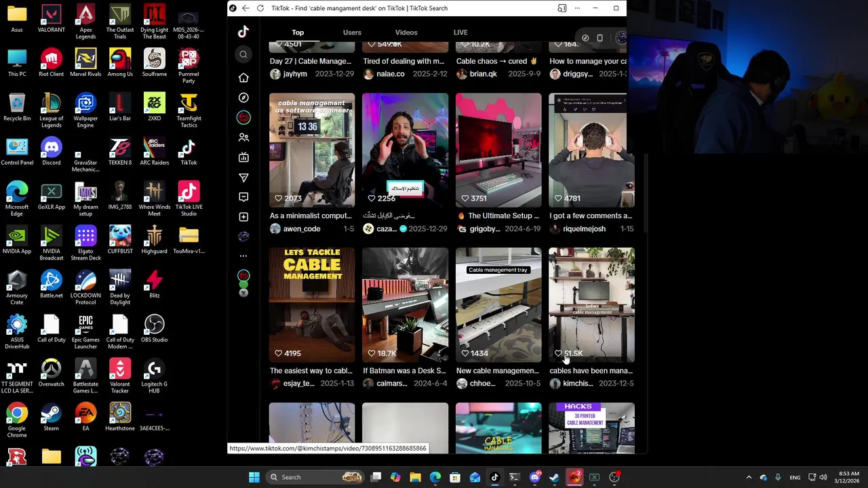The height and width of the screenshot is (488, 868).
Task: Open the brian.qk user profile
Action: tap(483, 74)
